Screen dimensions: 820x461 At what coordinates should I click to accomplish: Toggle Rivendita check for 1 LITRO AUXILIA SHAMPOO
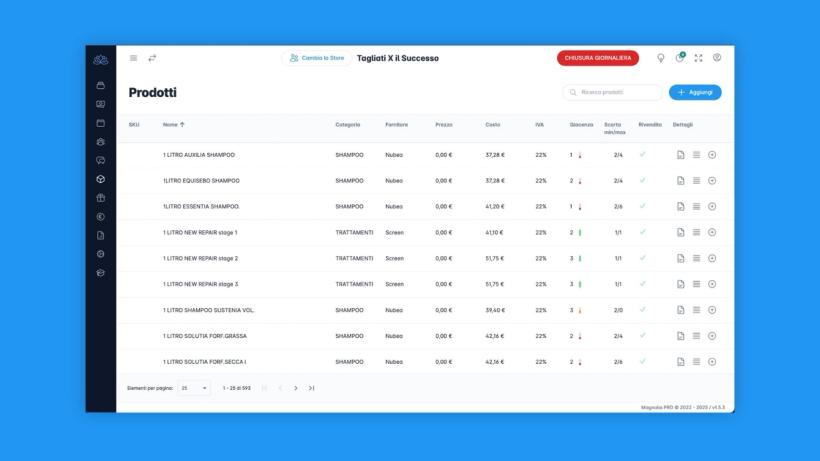pos(643,154)
